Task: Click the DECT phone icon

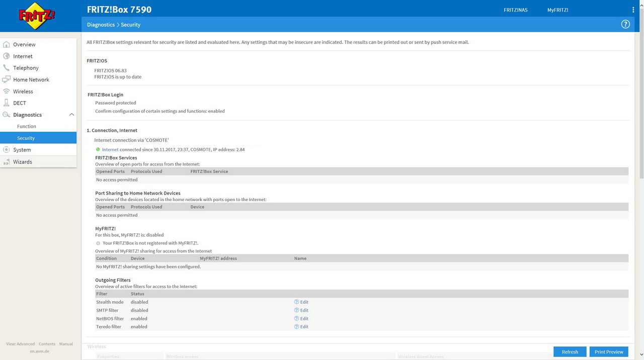Action: click(x=7, y=103)
